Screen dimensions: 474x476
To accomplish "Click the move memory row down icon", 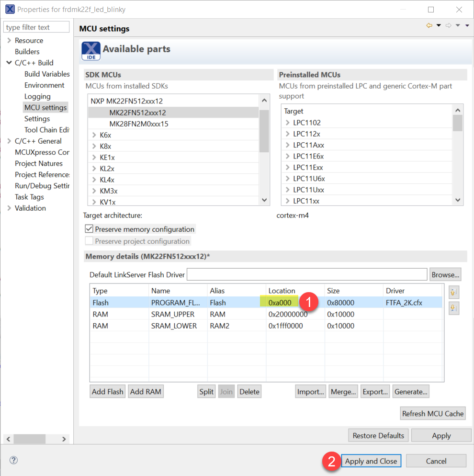I will point(453,308).
